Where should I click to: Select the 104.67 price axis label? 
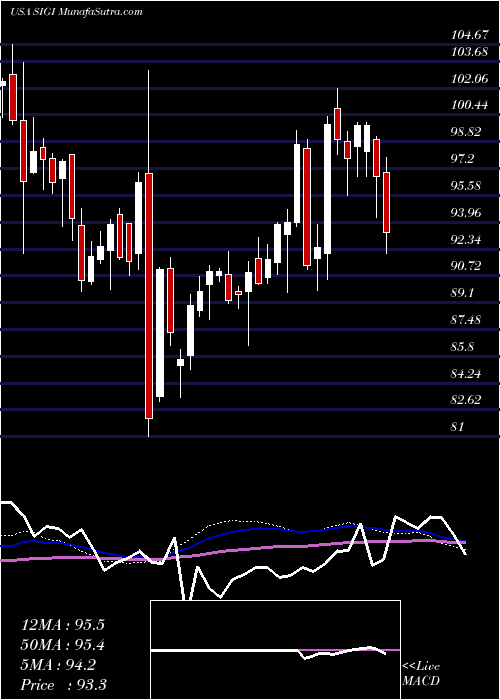pyautogui.click(x=469, y=34)
